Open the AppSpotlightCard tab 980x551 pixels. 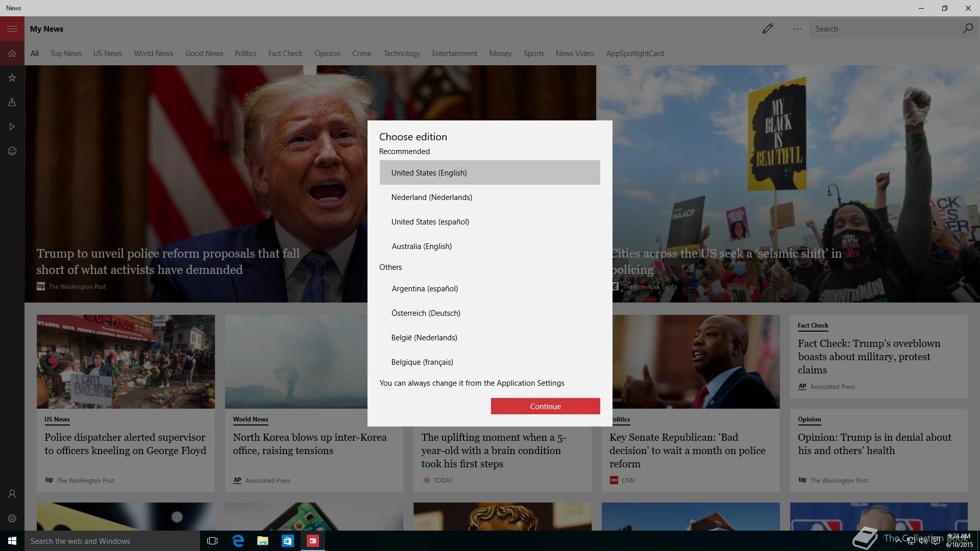click(x=635, y=54)
